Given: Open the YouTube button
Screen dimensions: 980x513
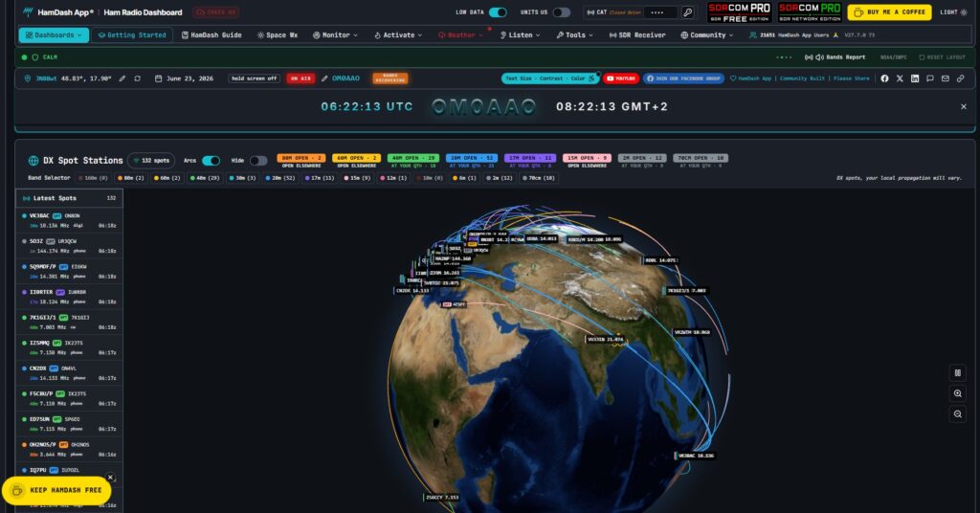Looking at the screenshot, I should pyautogui.click(x=620, y=78).
